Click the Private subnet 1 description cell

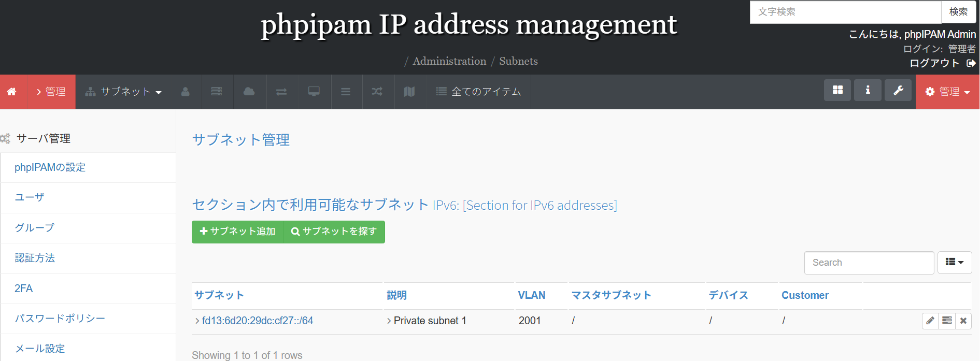[430, 321]
